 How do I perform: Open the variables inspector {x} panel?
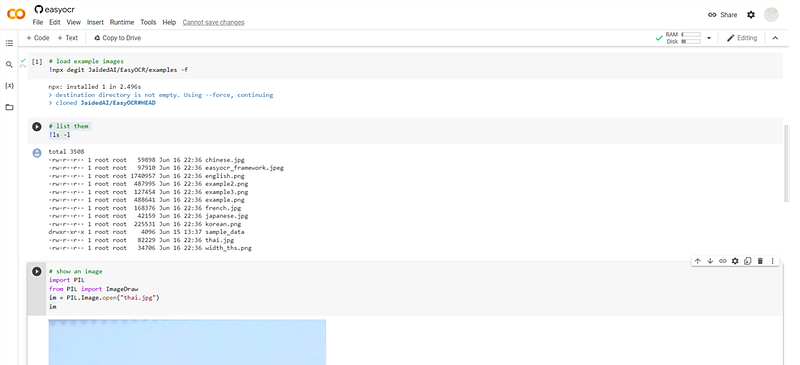(9, 85)
